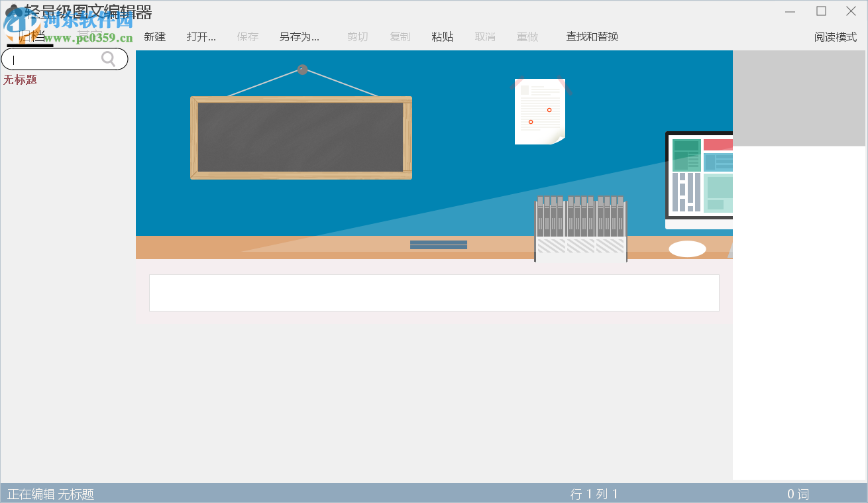868x503 pixels.
Task: Click the blank text entry area below the banner
Action: click(434, 292)
